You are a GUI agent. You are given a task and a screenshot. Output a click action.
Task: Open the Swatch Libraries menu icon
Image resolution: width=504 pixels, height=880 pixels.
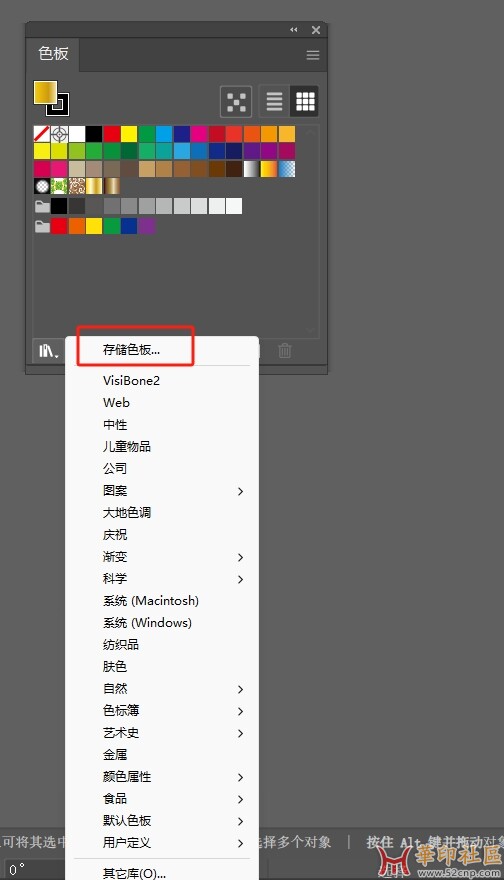[x=49, y=351]
